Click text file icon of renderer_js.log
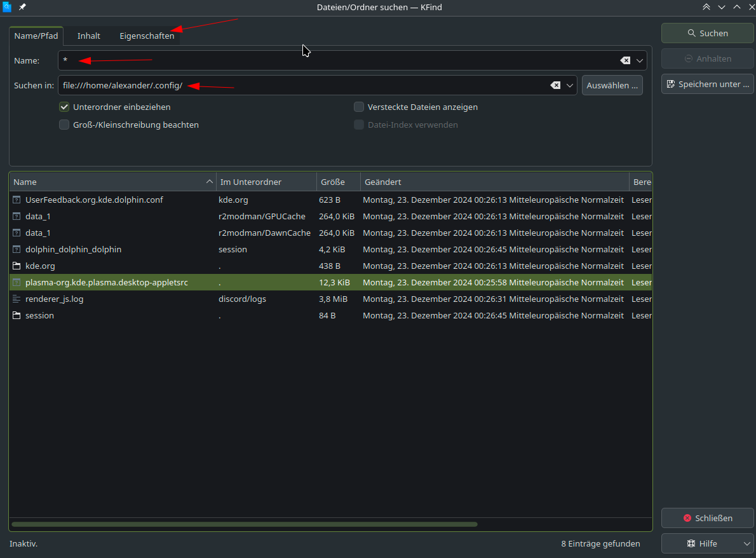 click(x=17, y=299)
